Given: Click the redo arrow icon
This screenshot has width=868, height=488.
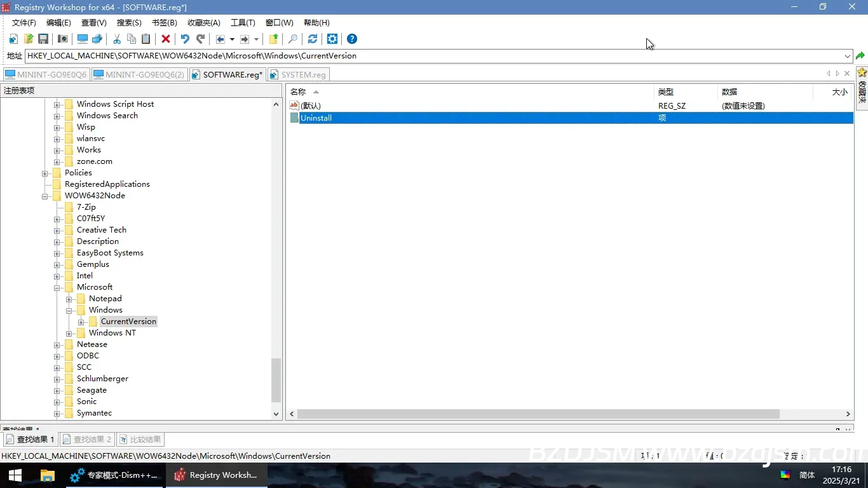Looking at the screenshot, I should 200,39.
